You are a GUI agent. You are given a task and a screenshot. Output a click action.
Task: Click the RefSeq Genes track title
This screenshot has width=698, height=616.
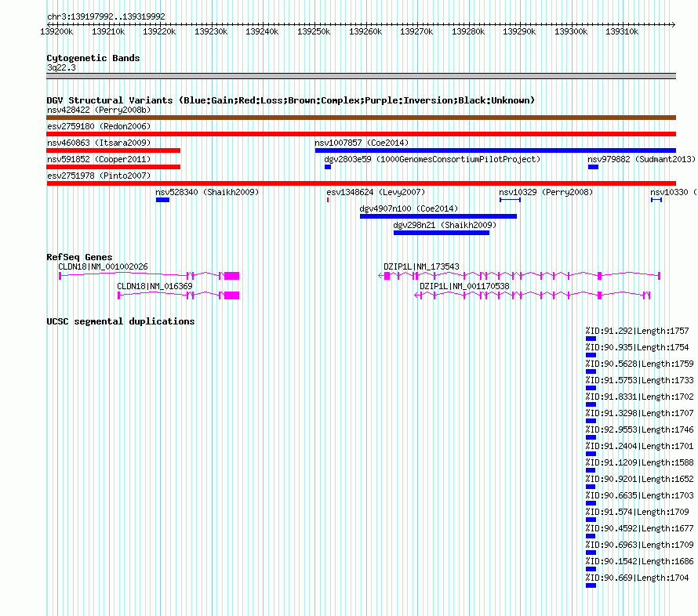pyautogui.click(x=79, y=257)
